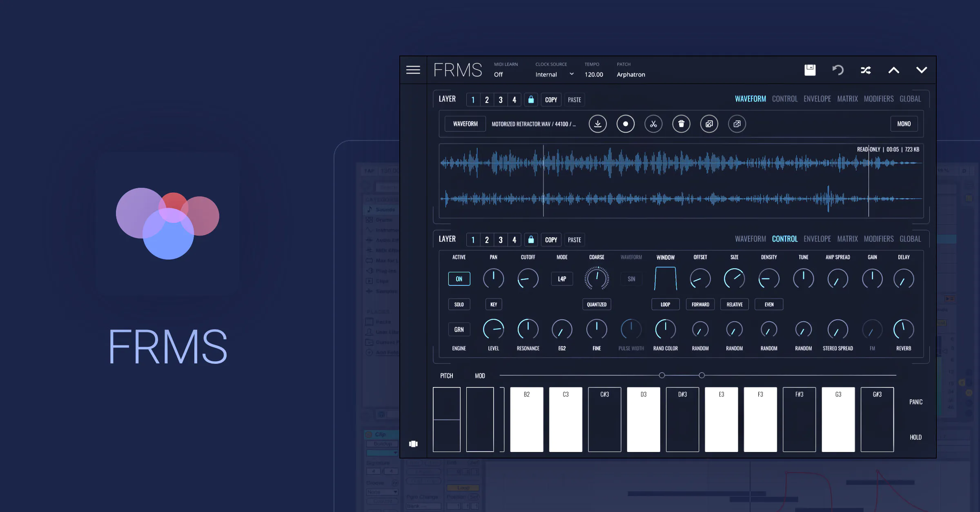Play the F#3 key
The width and height of the screenshot is (980, 512).
point(799,419)
